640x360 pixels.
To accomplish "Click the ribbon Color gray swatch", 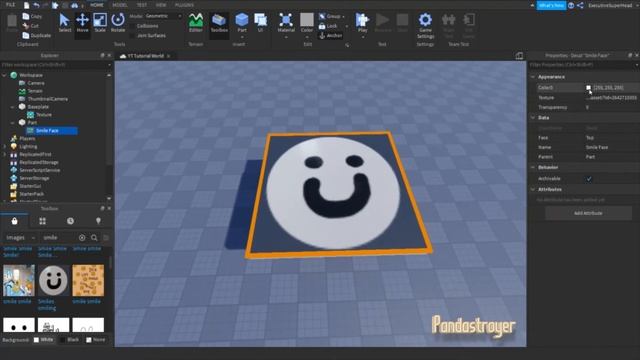I will pos(307,20).
